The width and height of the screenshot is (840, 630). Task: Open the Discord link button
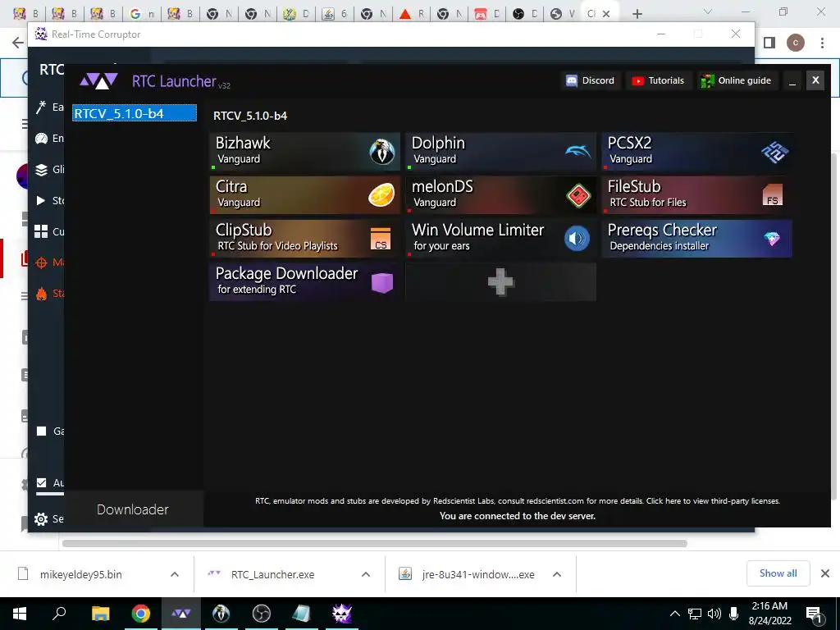click(591, 80)
